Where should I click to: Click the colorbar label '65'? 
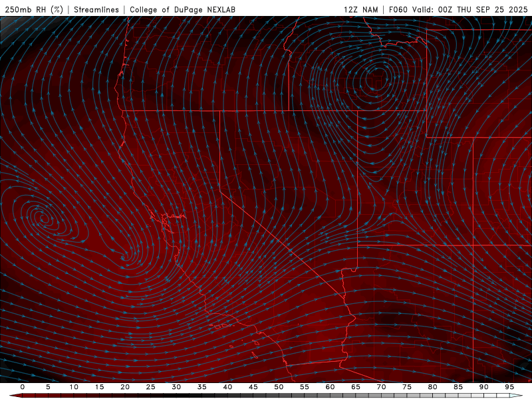356,387
